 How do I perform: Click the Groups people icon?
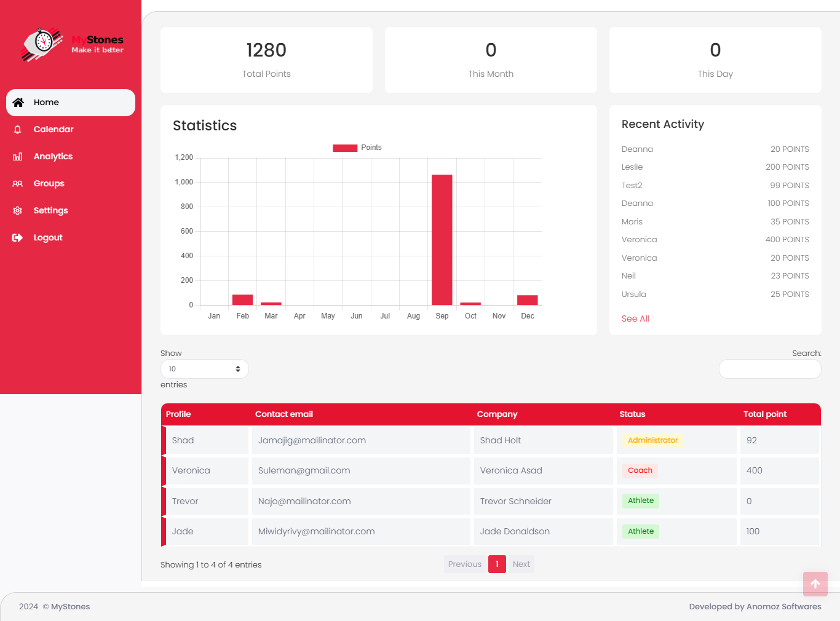(x=18, y=184)
